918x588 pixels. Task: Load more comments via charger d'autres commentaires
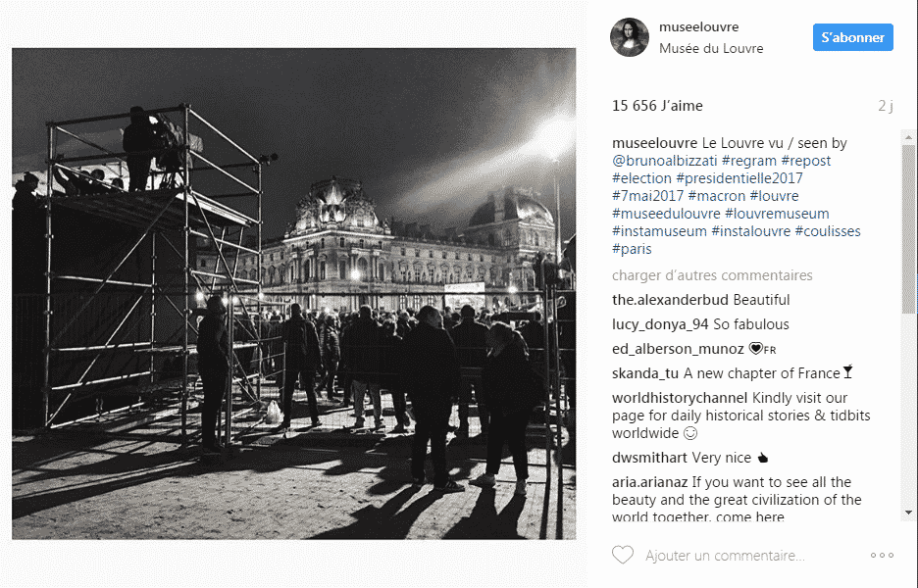(x=712, y=275)
